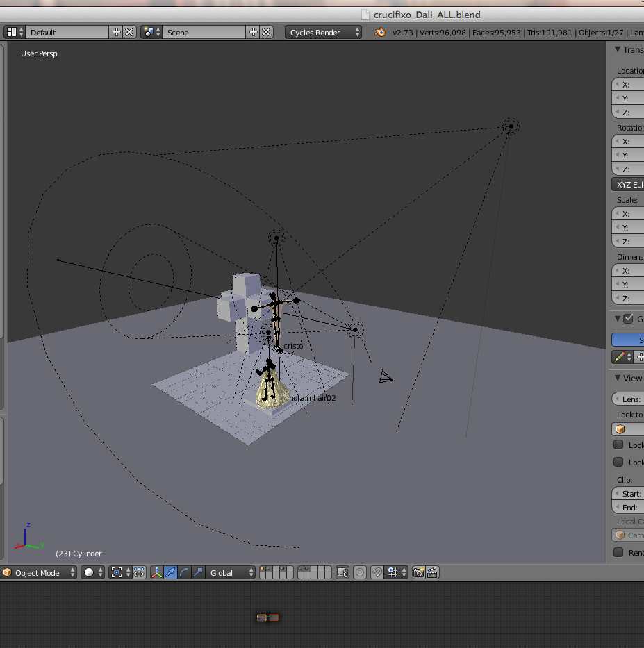Image resolution: width=644 pixels, height=648 pixels.
Task: Open the Object Mode dropdown
Action: pyautogui.click(x=40, y=573)
